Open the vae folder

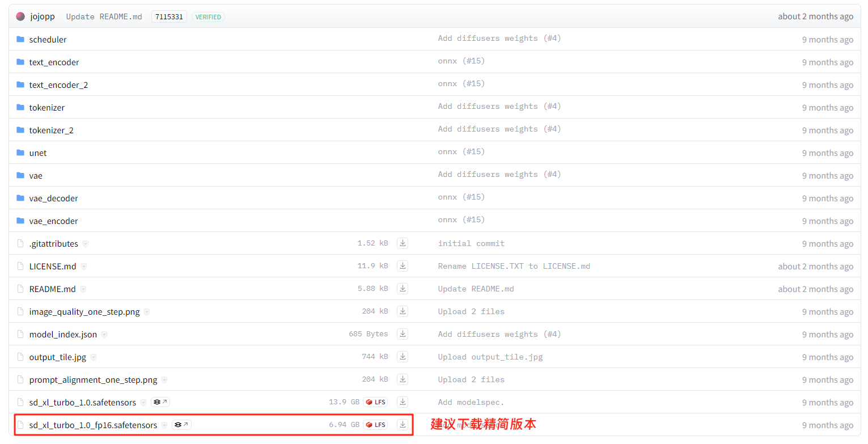36,175
